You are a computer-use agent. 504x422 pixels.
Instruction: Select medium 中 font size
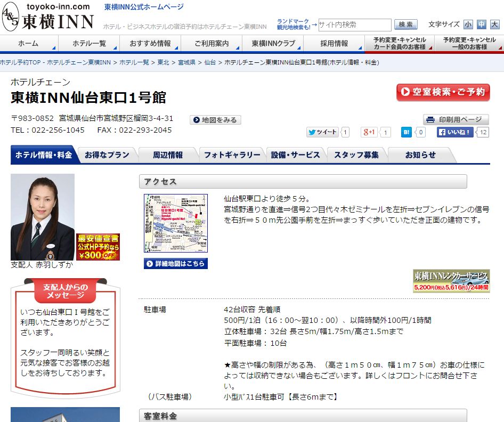[481, 25]
